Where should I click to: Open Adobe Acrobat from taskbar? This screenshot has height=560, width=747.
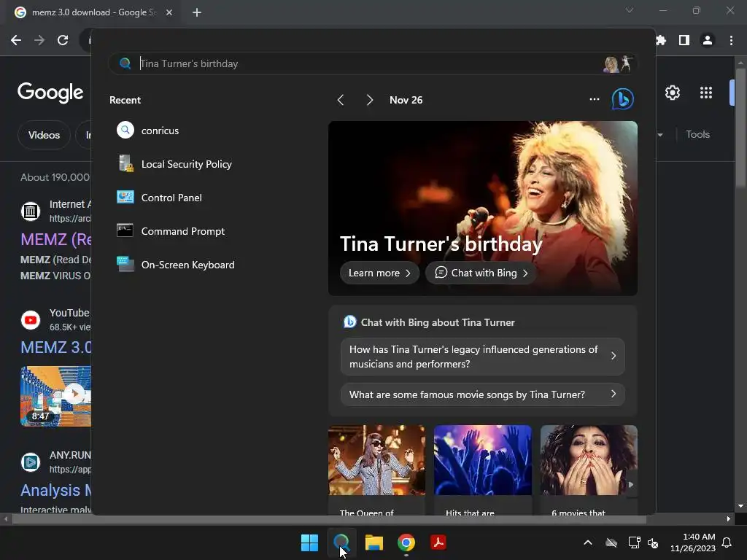point(438,542)
